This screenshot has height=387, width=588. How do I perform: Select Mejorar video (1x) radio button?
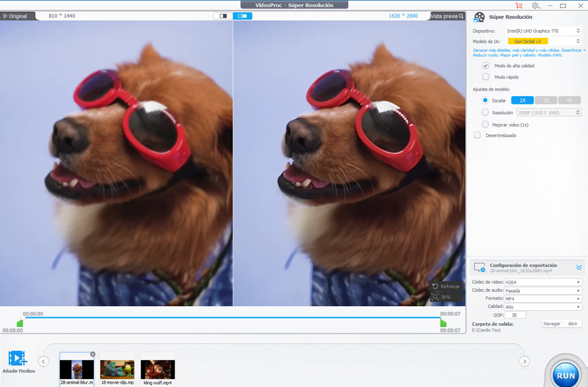tap(485, 125)
